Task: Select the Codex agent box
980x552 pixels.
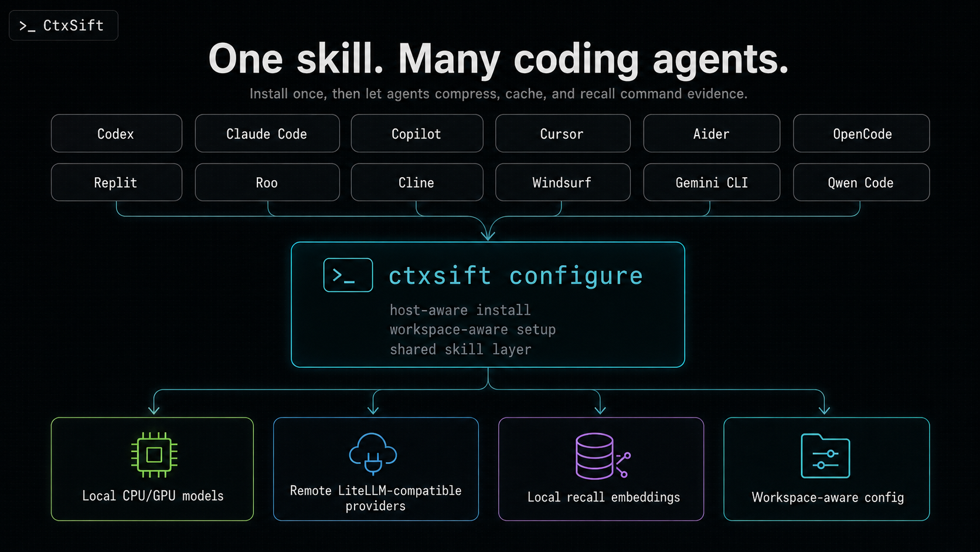Action: (x=117, y=133)
